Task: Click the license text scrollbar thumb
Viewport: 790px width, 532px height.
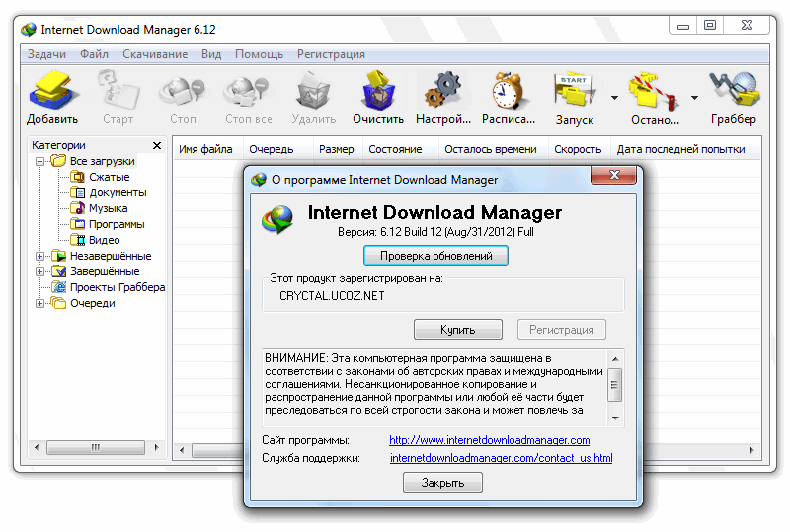Action: [x=615, y=385]
